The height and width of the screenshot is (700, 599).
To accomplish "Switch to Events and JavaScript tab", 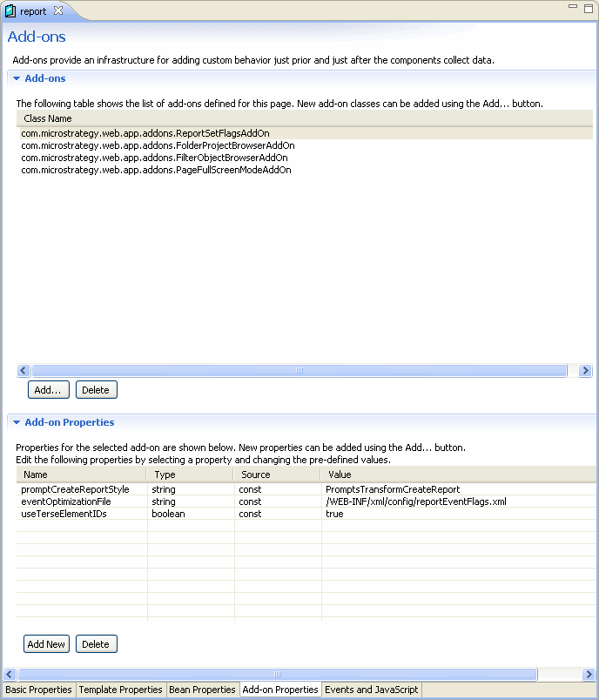I will pos(372,690).
